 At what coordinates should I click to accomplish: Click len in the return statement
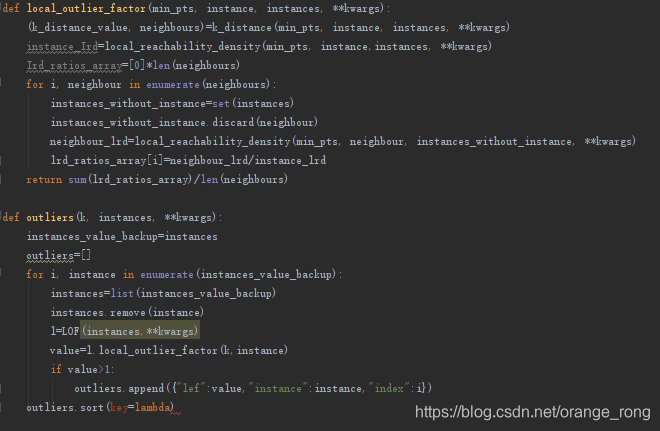209,179
